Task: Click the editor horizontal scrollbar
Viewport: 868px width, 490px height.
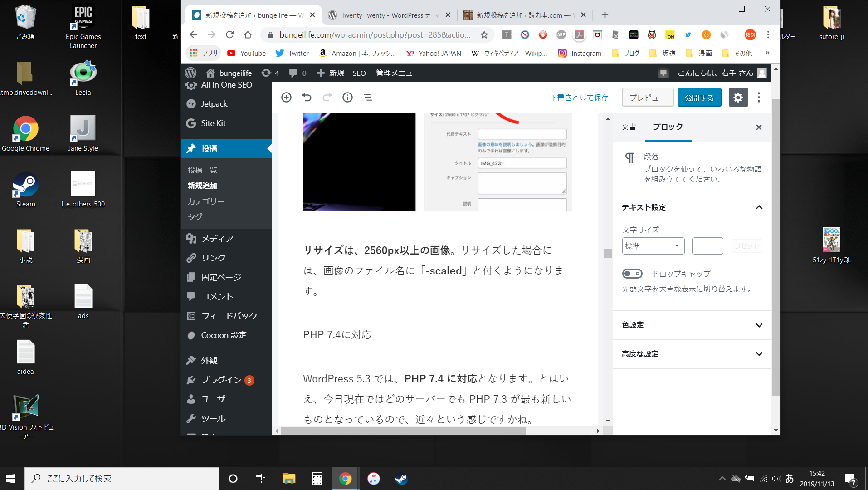Action: click(x=403, y=431)
